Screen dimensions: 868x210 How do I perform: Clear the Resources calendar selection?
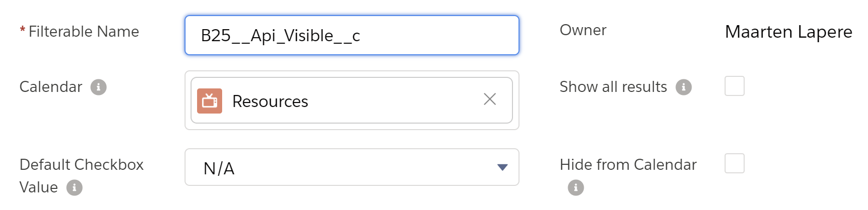[x=490, y=99]
